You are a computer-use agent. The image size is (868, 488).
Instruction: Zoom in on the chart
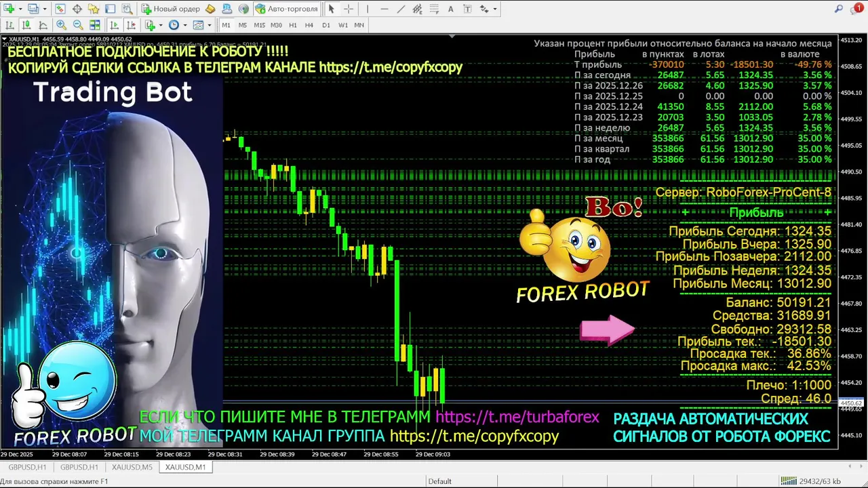[61, 25]
